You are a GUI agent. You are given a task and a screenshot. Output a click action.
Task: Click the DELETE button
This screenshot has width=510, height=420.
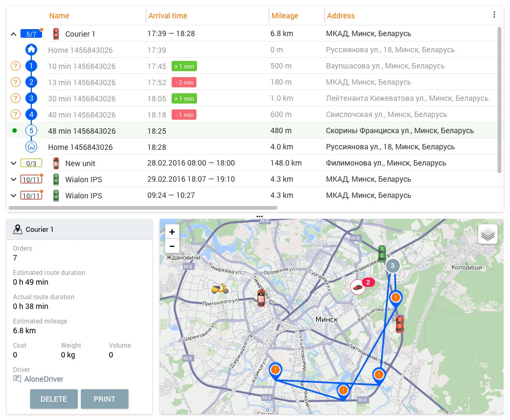[x=53, y=399]
